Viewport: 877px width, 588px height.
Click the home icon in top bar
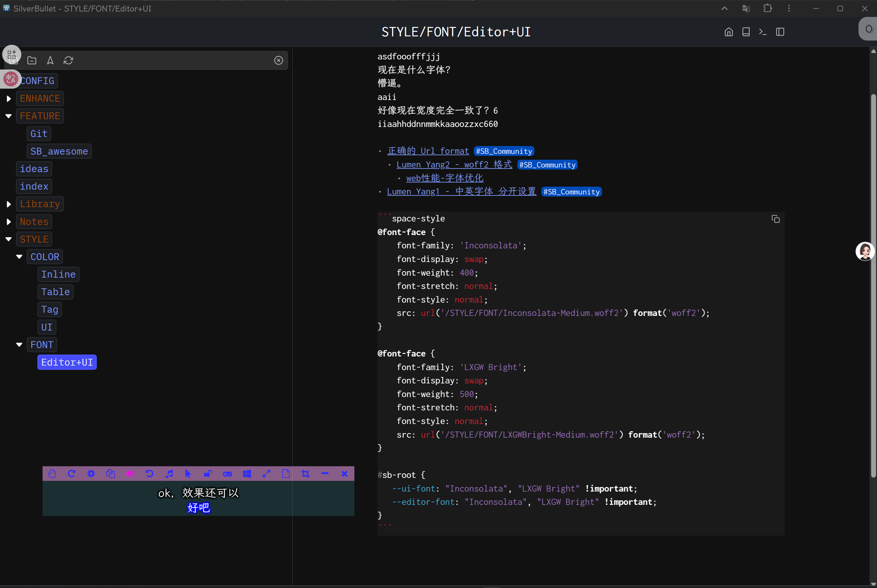729,32
